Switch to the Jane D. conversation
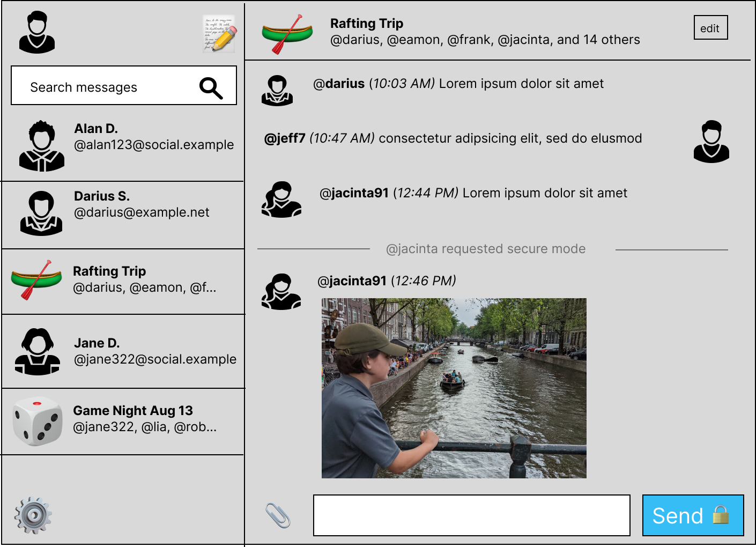Image resolution: width=756 pixels, height=547 pixels. point(123,351)
